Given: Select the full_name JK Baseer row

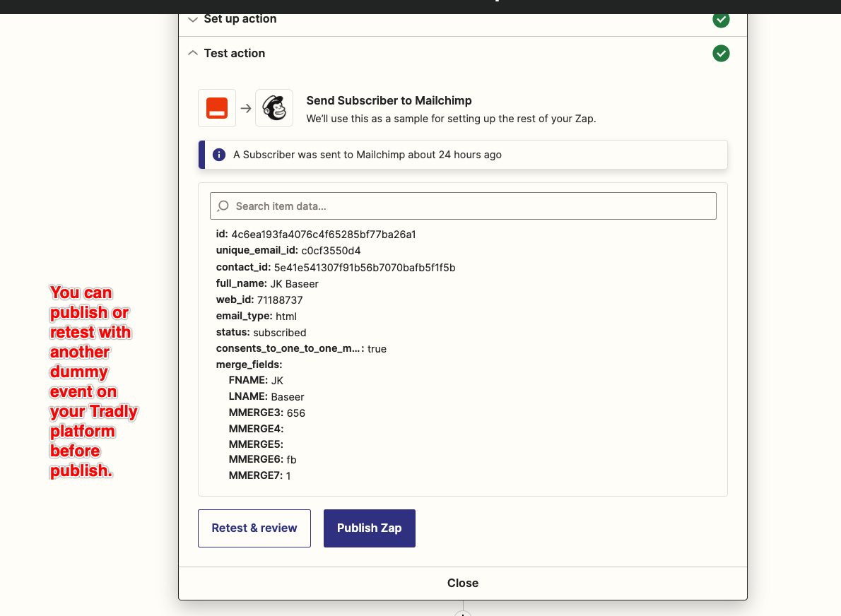Looking at the screenshot, I should click(x=267, y=284).
